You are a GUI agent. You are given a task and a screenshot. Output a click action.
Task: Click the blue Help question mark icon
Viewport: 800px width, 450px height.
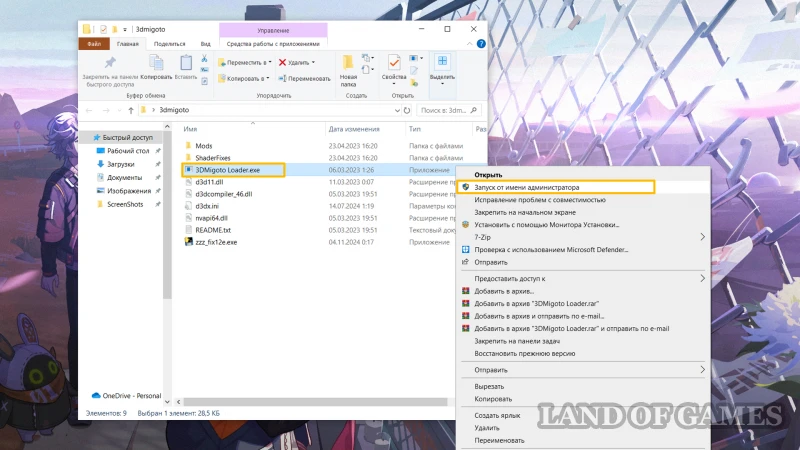481,44
